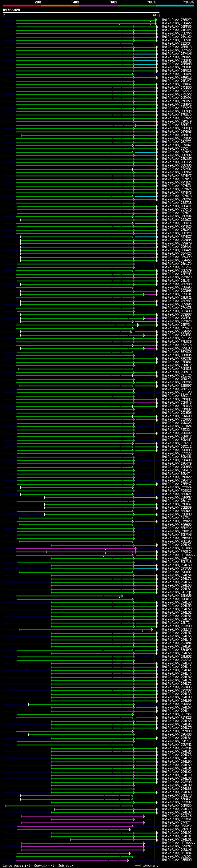Select the UniRef100_P93270 label

pyautogui.click(x=176, y=91)
